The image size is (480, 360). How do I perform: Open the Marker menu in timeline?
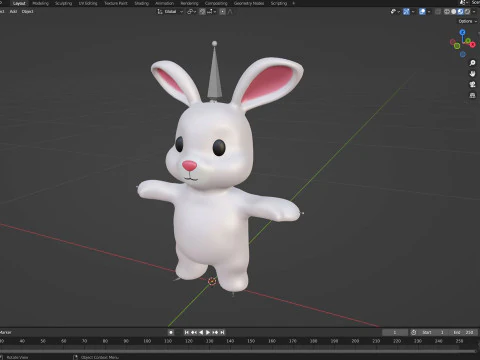[x=5, y=332]
